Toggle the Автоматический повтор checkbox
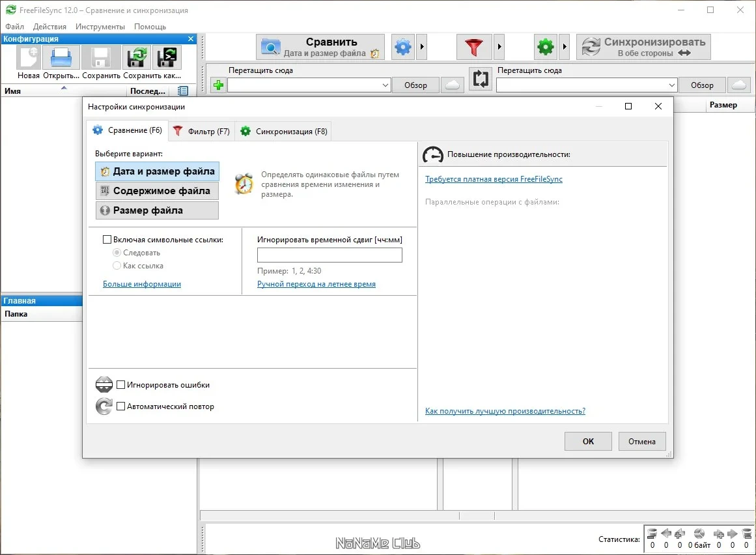 (121, 406)
